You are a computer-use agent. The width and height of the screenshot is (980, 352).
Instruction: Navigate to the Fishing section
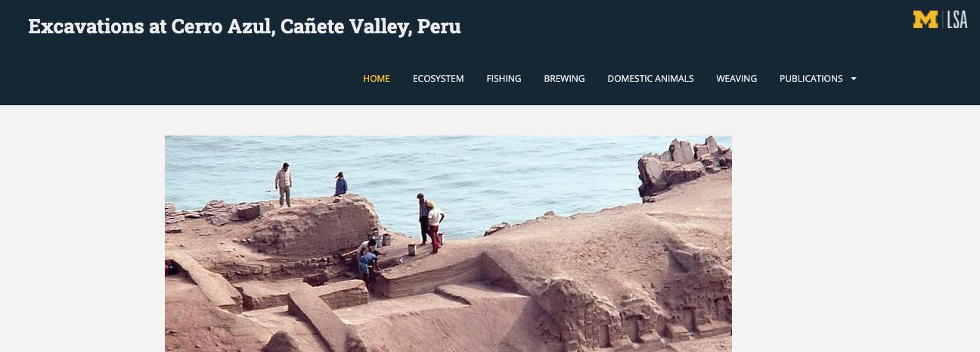[x=504, y=79]
